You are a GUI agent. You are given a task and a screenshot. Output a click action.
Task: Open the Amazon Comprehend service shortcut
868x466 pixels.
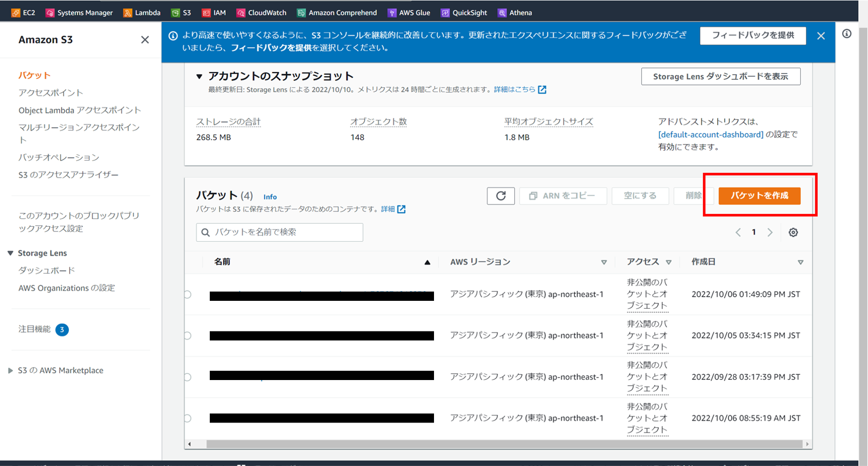pos(337,12)
